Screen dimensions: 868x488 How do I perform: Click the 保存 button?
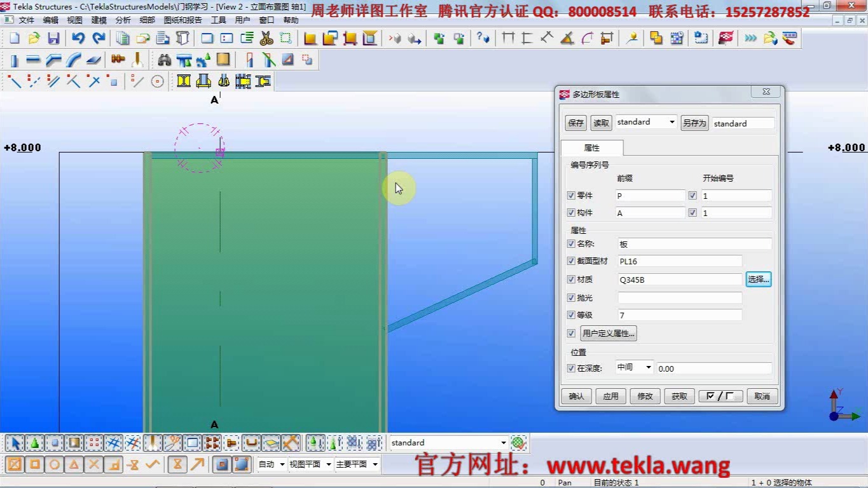(575, 123)
